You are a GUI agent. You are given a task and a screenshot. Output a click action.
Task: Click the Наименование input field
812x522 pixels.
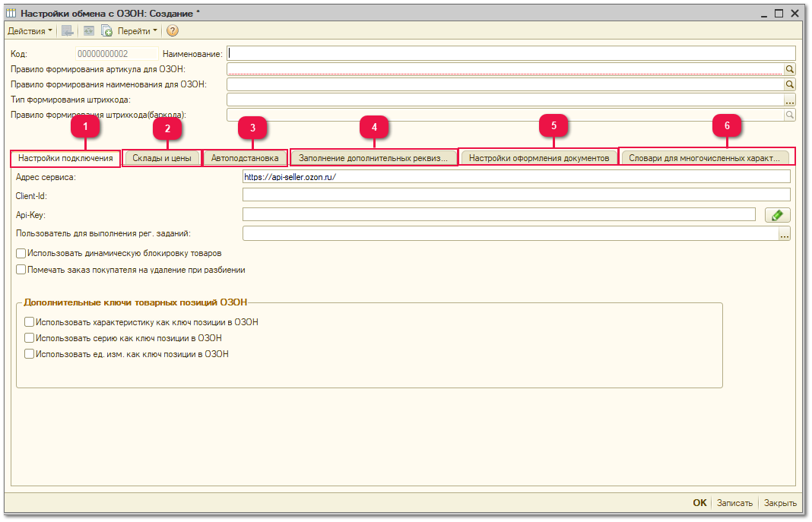click(511, 53)
